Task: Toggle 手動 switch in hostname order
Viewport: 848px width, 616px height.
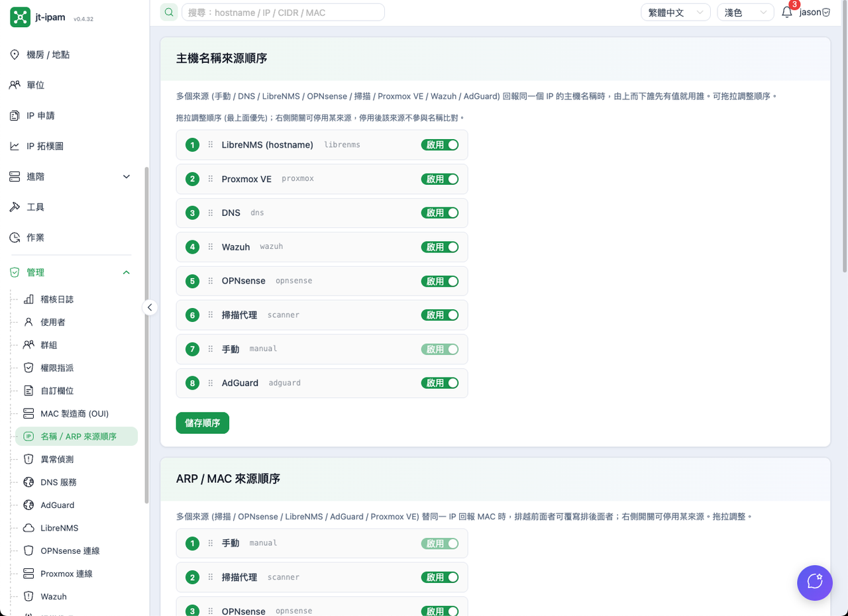Action: coord(440,349)
